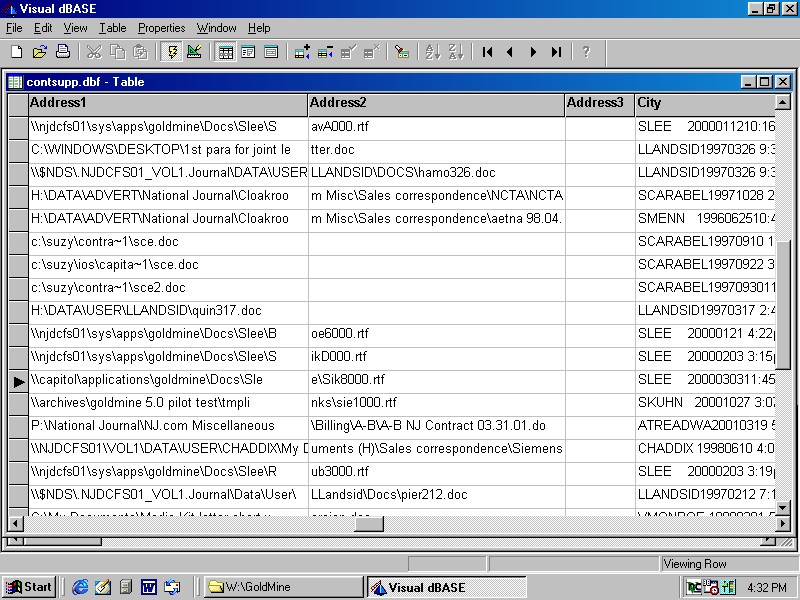Open the Help menu

pos(259,28)
